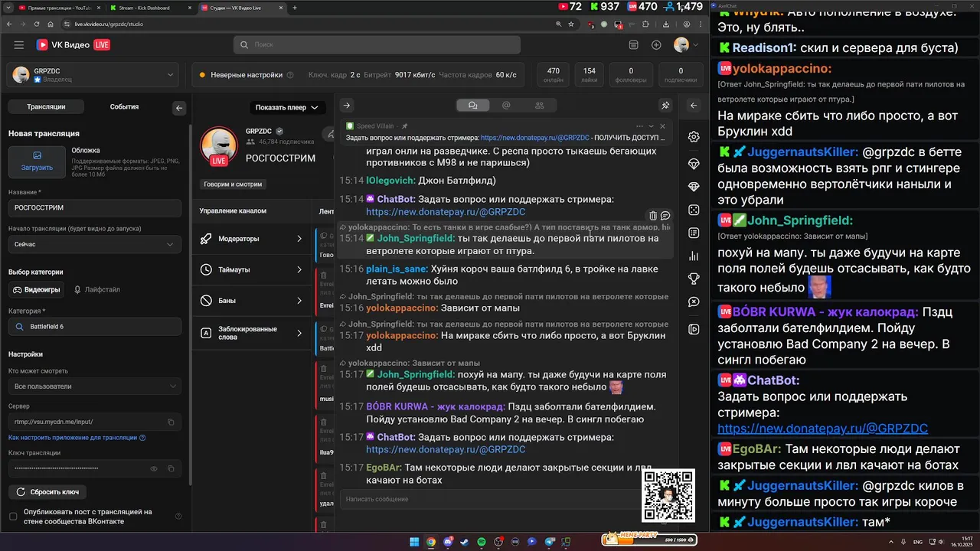Click the Написать сообщение chat input
980x551 pixels.
pyautogui.click(x=490, y=499)
